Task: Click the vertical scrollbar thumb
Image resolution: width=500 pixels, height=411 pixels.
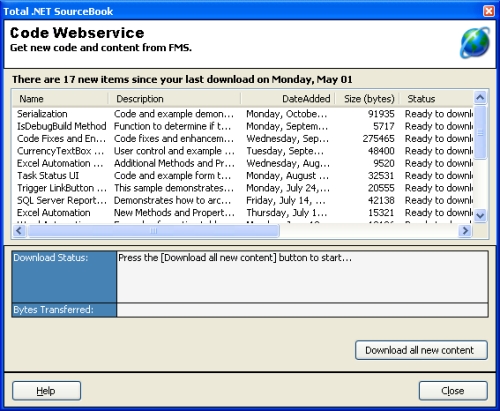Action: point(480,133)
